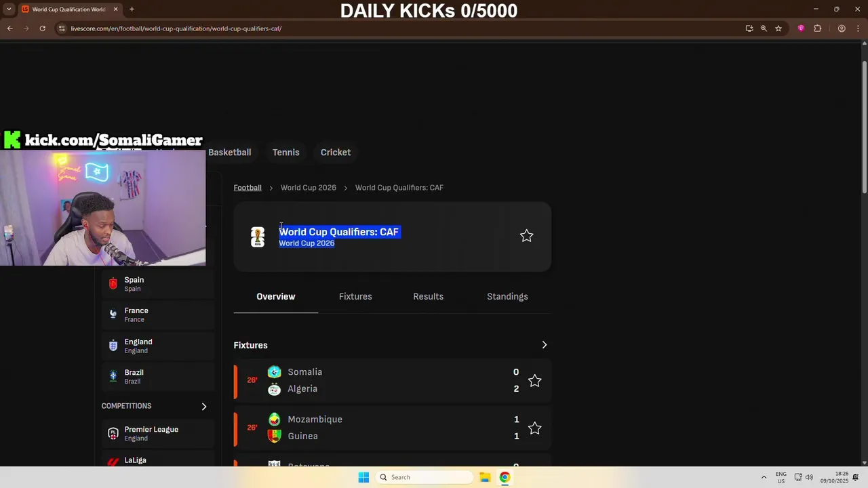Click the Guinea team badge

click(274, 436)
